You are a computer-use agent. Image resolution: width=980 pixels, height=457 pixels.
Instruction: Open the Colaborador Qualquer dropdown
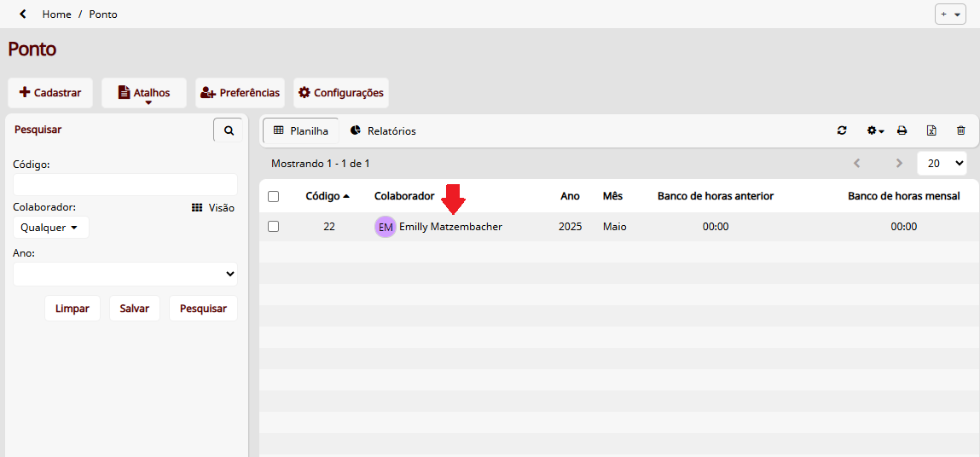(x=51, y=228)
